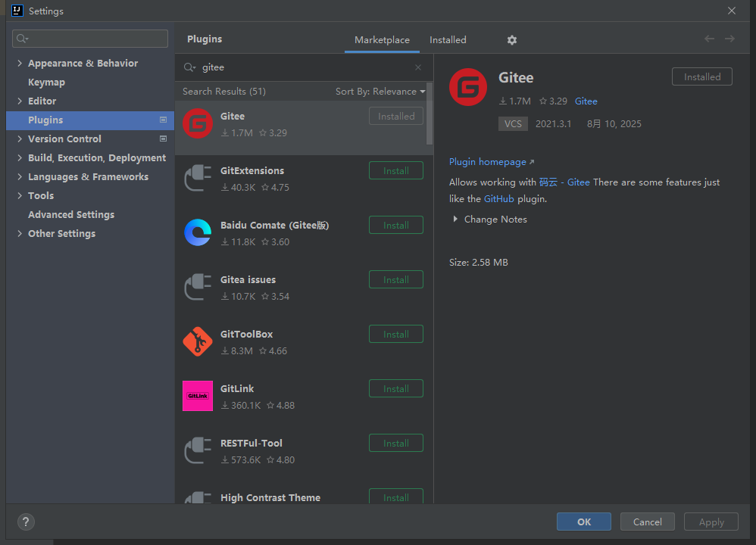Expand Appearance & Behavior settings
756x545 pixels.
(x=20, y=63)
